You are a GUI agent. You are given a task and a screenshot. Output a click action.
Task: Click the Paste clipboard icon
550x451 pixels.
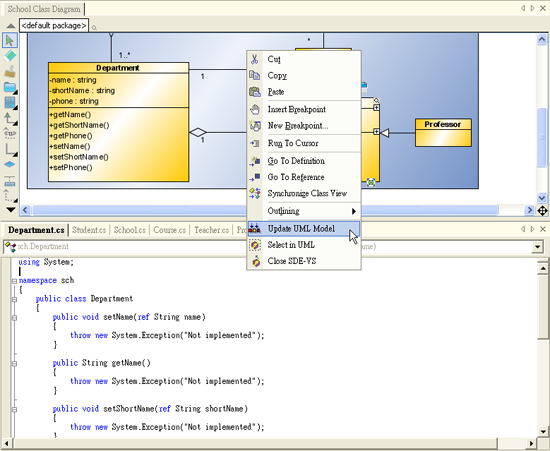click(x=255, y=92)
